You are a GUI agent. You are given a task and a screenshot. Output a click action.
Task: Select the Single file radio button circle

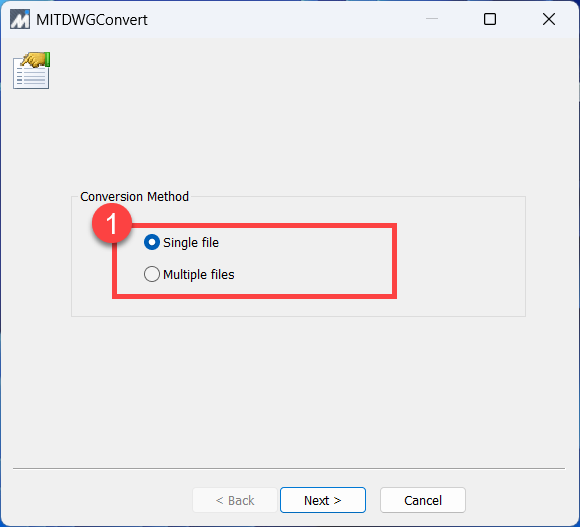click(152, 242)
